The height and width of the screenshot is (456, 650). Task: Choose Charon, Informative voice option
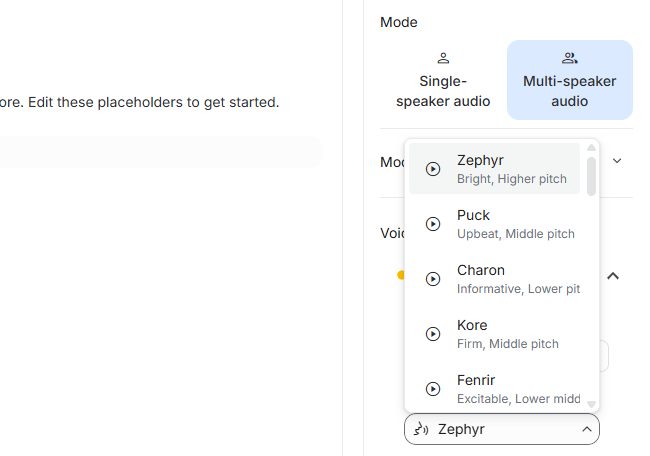point(515,279)
